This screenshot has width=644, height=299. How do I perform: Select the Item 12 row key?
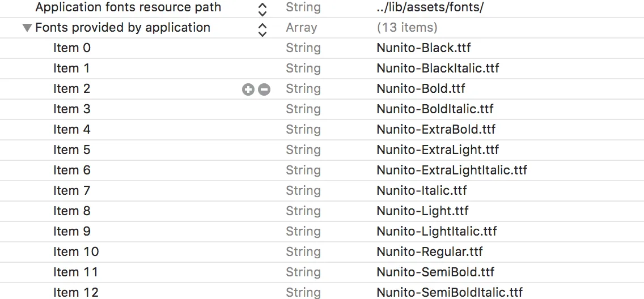[75, 292]
